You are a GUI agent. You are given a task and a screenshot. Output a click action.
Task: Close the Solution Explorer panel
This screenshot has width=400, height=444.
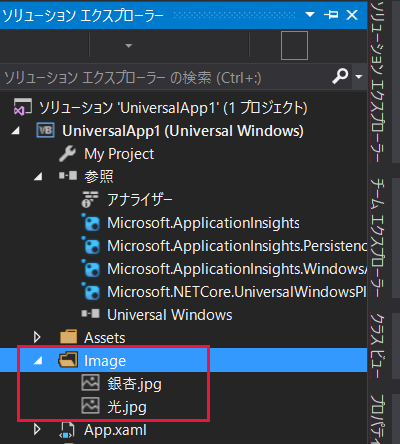[352, 15]
